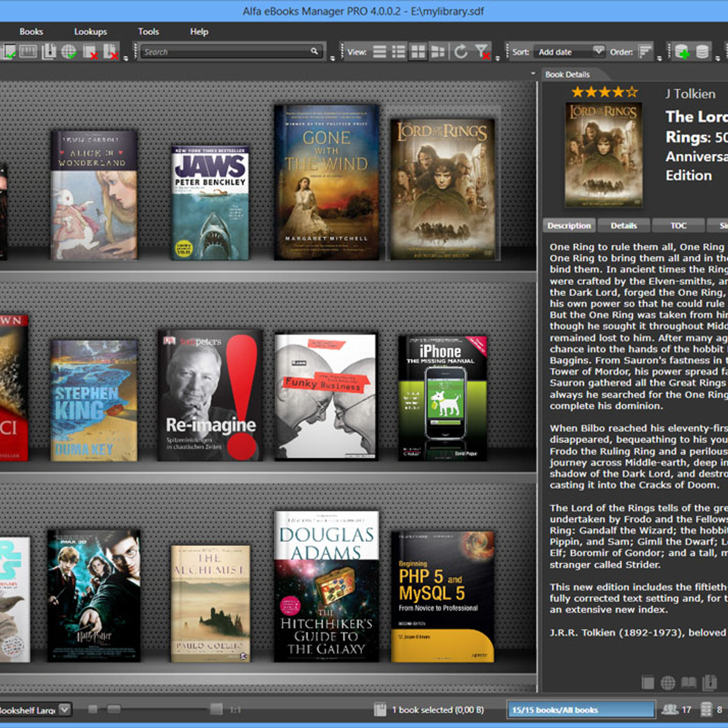
Task: Click the series count icon showing 8
Action: click(x=706, y=709)
